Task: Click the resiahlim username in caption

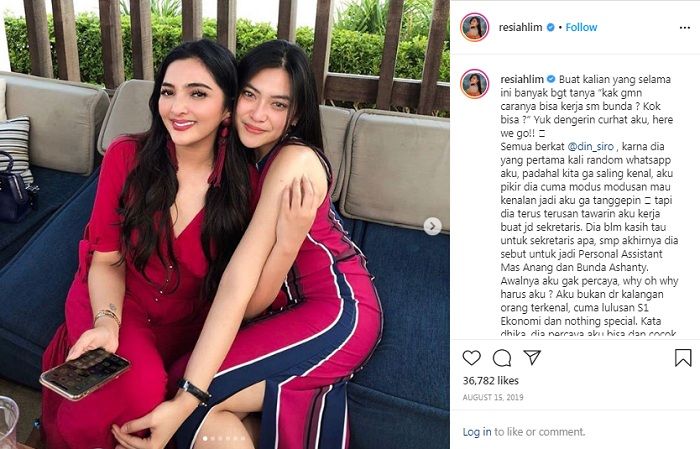Action: tap(522, 79)
